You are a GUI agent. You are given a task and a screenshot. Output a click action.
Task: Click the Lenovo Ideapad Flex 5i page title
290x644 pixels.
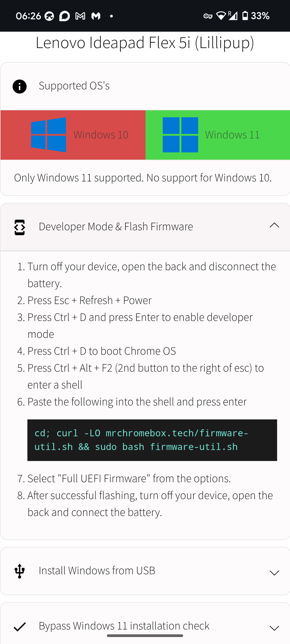click(x=145, y=42)
